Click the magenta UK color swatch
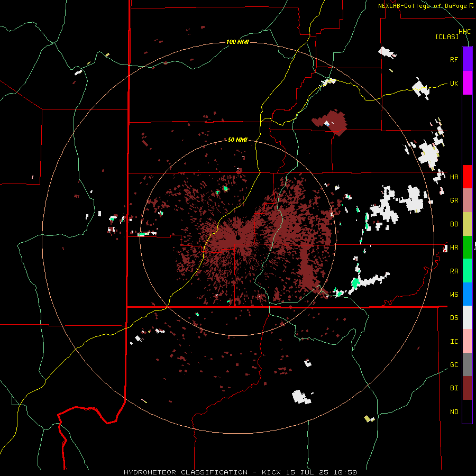 467,83
